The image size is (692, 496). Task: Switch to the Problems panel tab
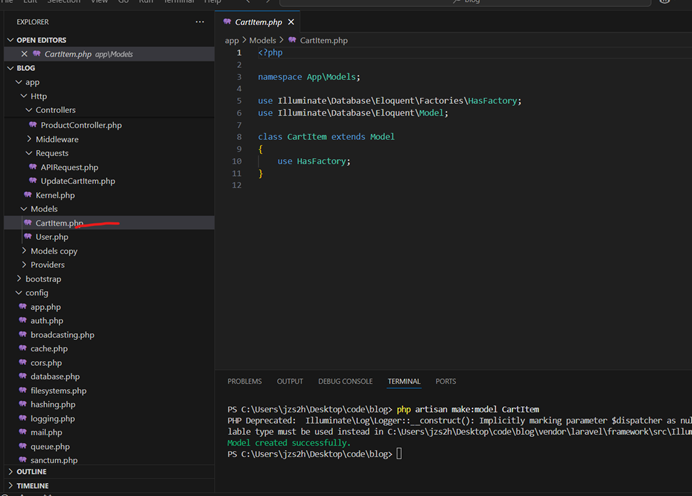click(244, 381)
